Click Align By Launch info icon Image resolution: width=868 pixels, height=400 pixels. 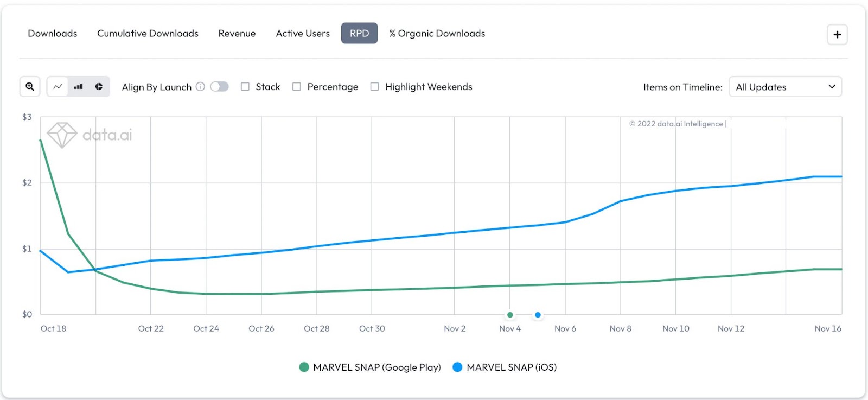tap(200, 87)
